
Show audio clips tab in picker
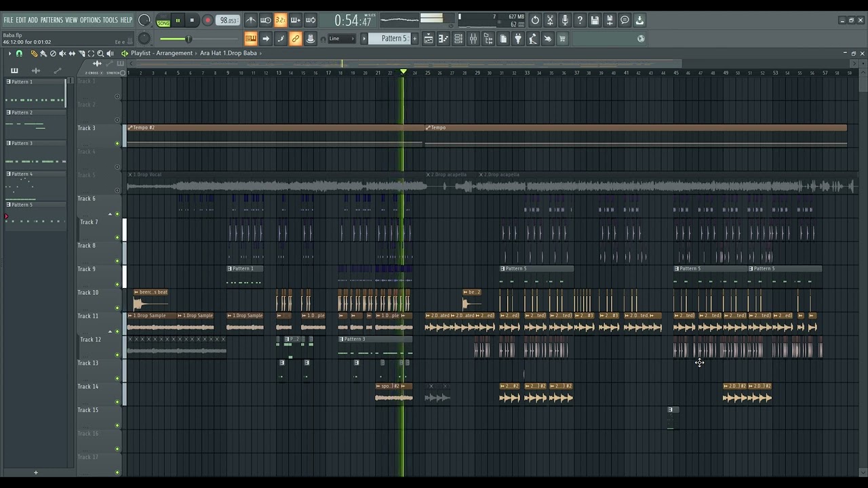[36, 70]
